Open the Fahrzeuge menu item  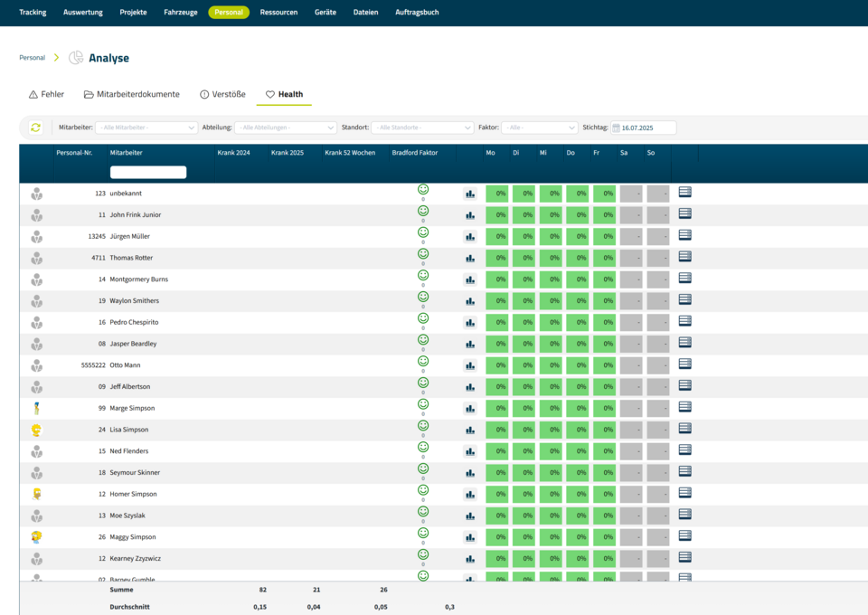(x=181, y=13)
